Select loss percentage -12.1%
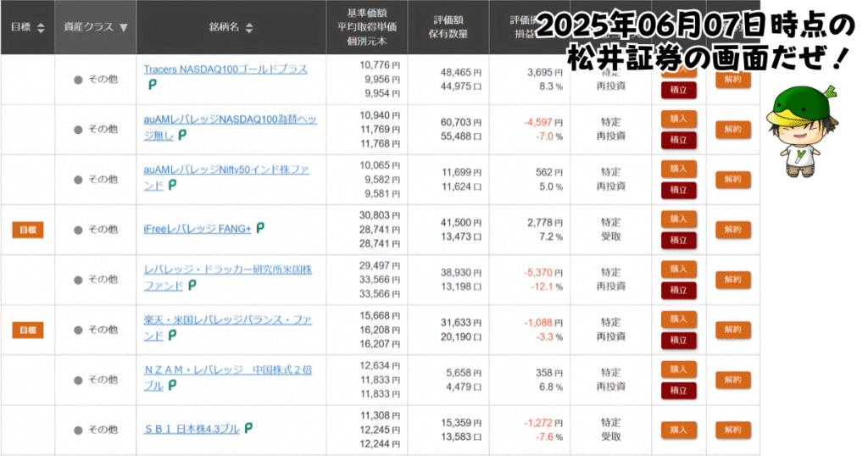This screenshot has width=868, height=456. click(x=547, y=286)
